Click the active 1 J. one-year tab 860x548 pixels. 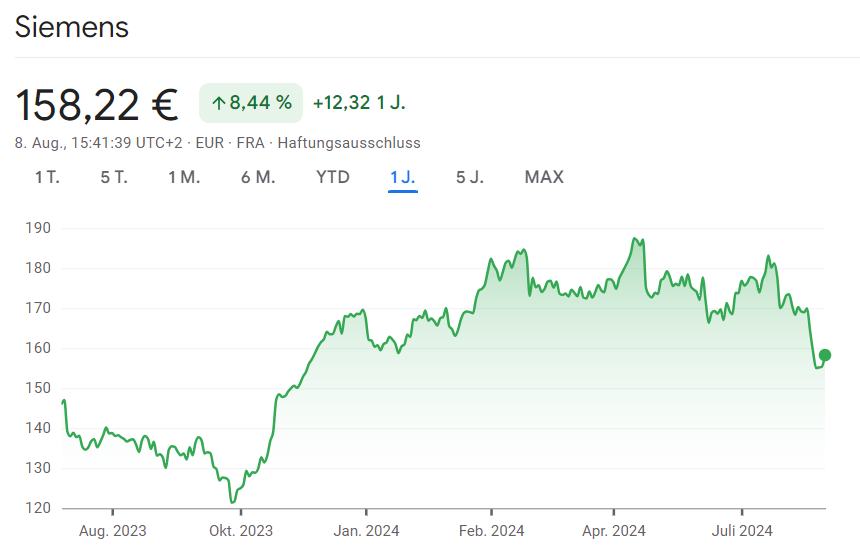pyautogui.click(x=403, y=177)
